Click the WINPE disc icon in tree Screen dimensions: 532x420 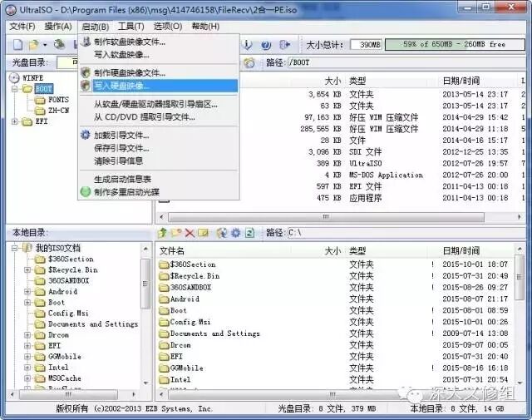coord(14,77)
